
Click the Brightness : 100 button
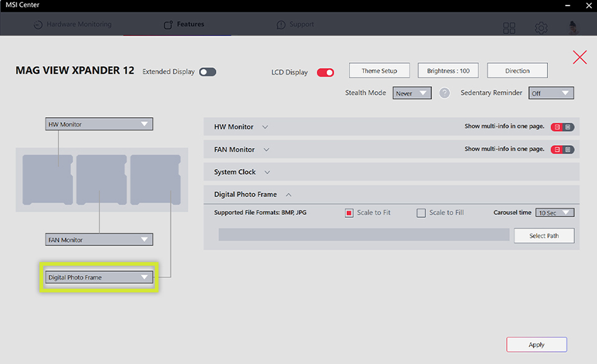(x=448, y=71)
